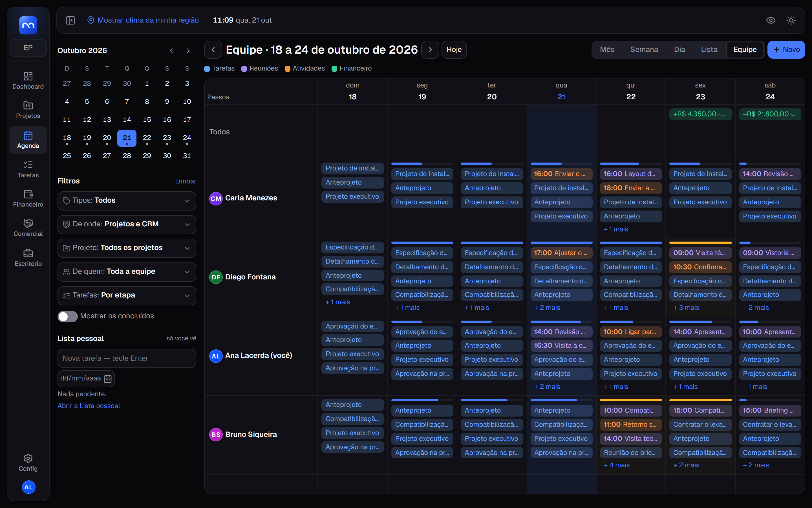Toggle Atividades legend filter
The image size is (812, 508).
coord(305,69)
